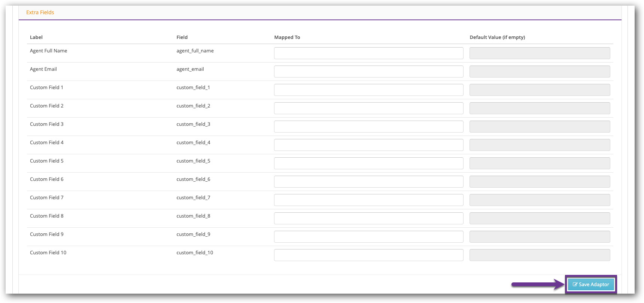This screenshot has height=303, width=644.
Task: Click Mapped To field for Custom Field 4
Action: pos(369,145)
